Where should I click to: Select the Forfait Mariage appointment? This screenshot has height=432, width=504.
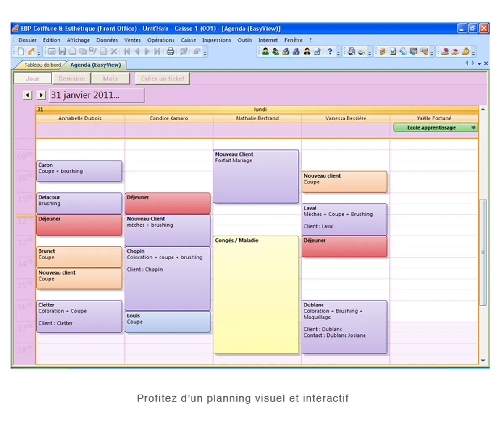coord(256,176)
